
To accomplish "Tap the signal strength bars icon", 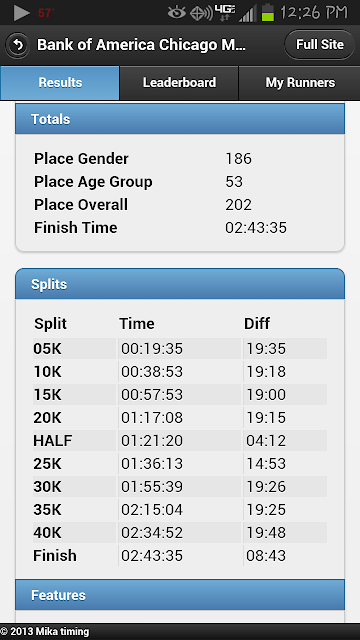I will click(x=248, y=13).
